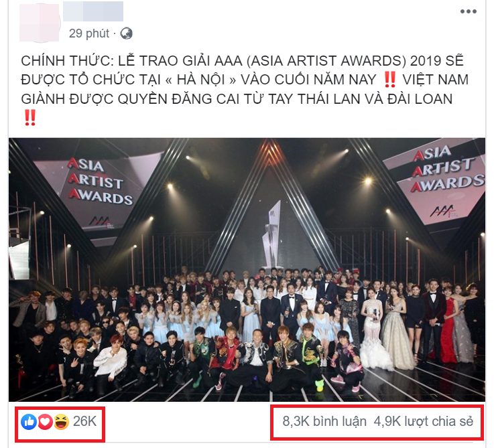This screenshot has width=494, height=448.
Task: Click the red heart Love reaction icon
Action: (x=46, y=422)
